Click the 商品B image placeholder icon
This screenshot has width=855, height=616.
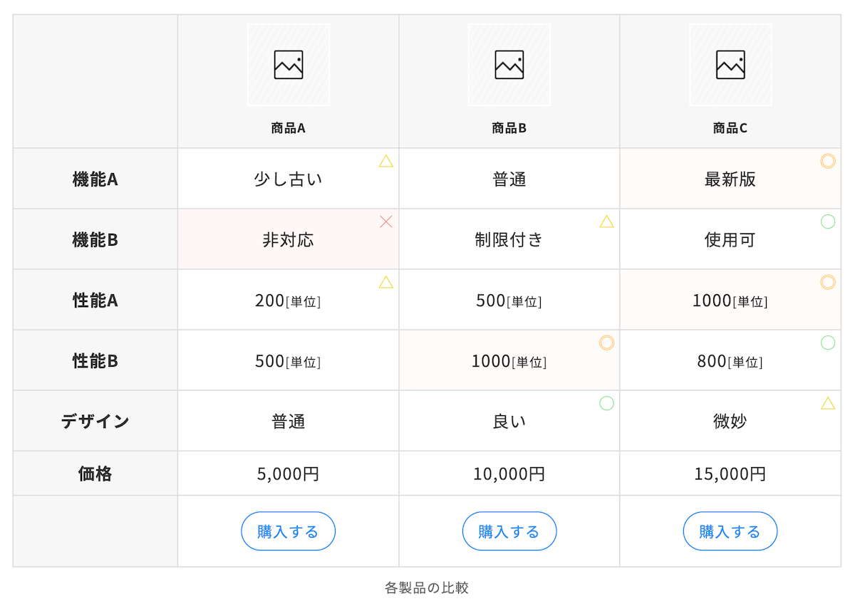[x=509, y=65]
